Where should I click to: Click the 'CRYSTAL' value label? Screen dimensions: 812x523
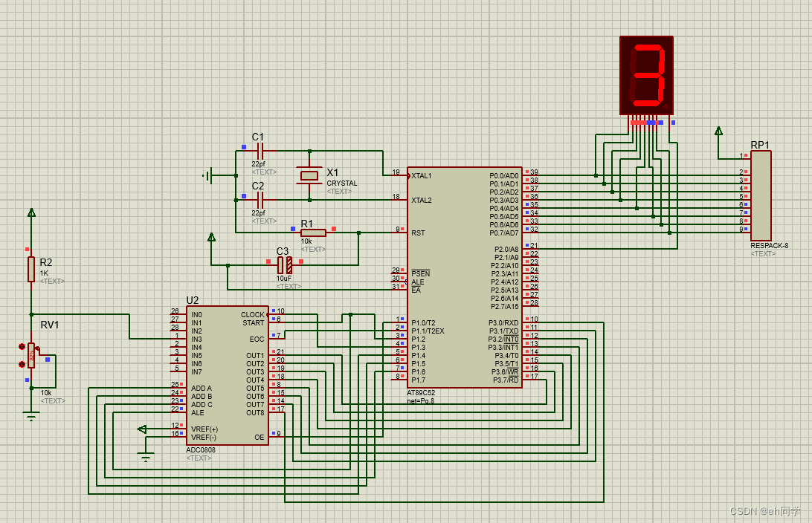342,183
